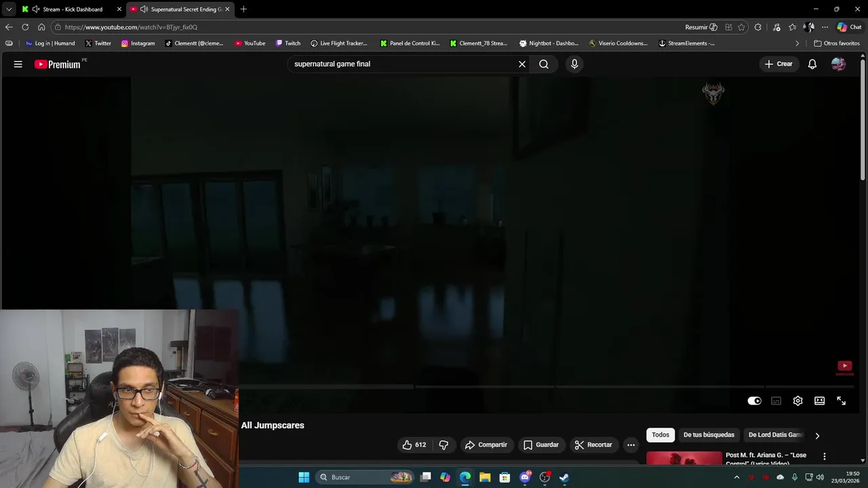Dislike the video
This screenshot has height=488, width=868.
[x=443, y=445]
